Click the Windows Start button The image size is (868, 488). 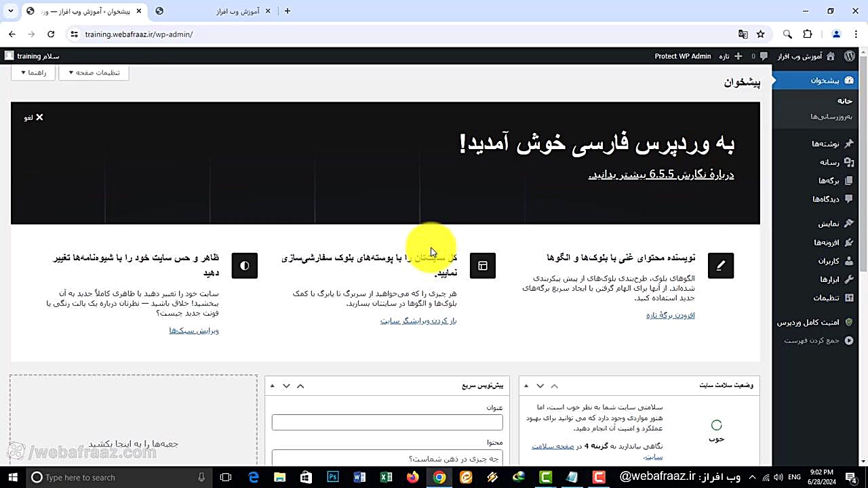pos(13,477)
